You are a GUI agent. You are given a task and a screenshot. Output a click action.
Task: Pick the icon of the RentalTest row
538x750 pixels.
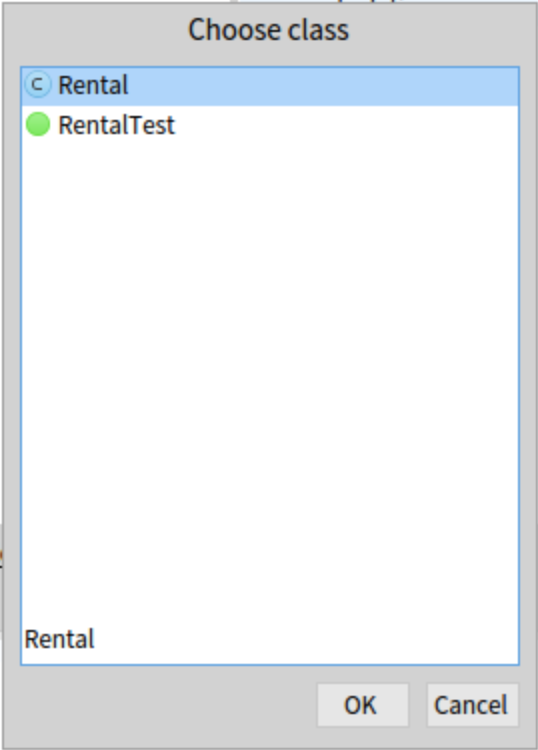point(38,124)
